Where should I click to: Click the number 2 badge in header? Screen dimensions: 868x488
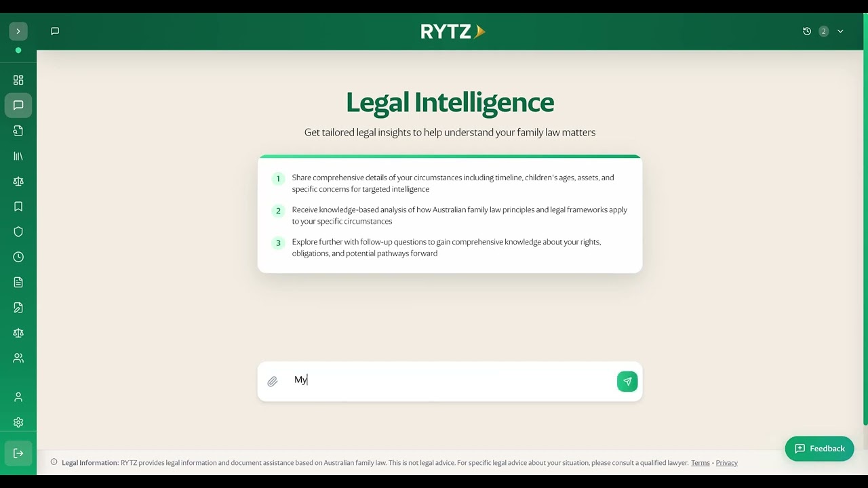(823, 31)
